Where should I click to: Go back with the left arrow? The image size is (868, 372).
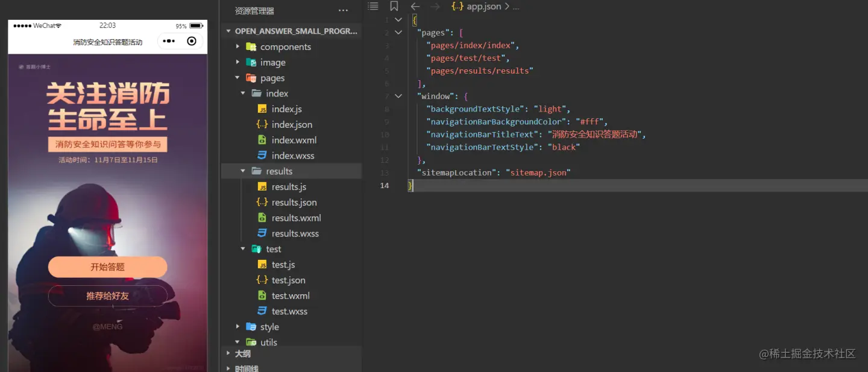point(415,7)
